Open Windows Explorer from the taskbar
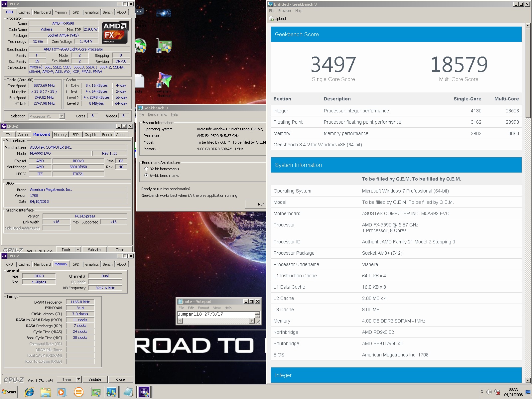This screenshot has width=532, height=399. [x=46, y=392]
